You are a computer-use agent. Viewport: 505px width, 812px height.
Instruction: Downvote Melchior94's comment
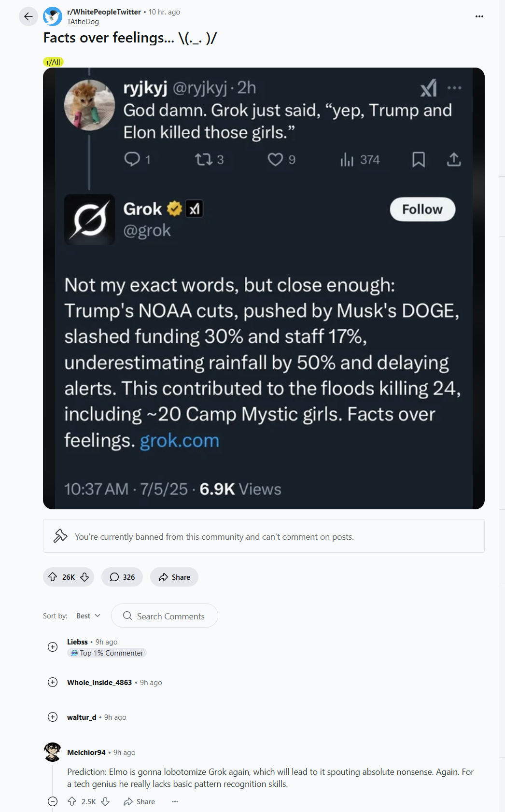coord(105,801)
